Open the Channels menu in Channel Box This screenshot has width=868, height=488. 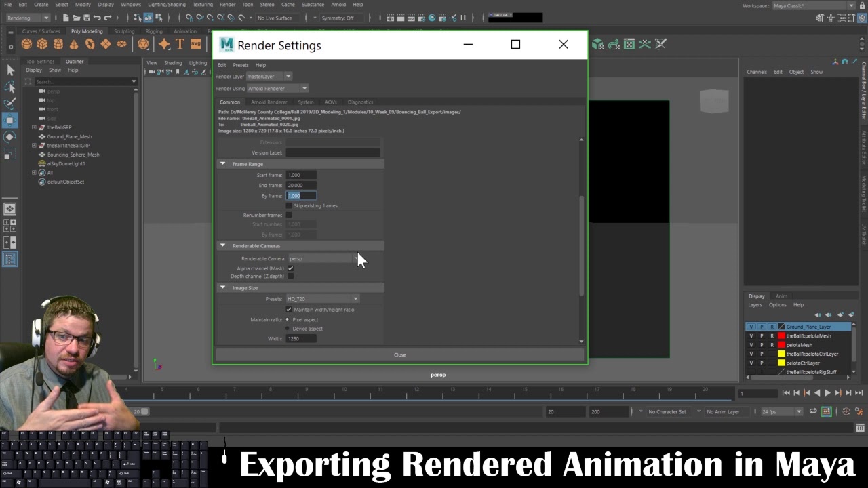(757, 72)
